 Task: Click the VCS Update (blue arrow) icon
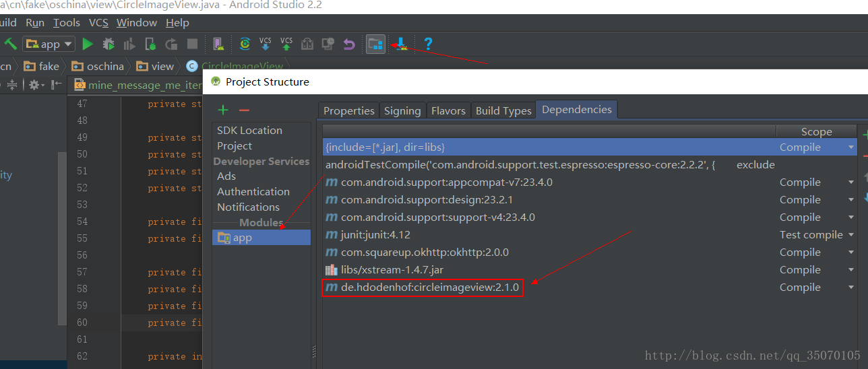pyautogui.click(x=266, y=44)
